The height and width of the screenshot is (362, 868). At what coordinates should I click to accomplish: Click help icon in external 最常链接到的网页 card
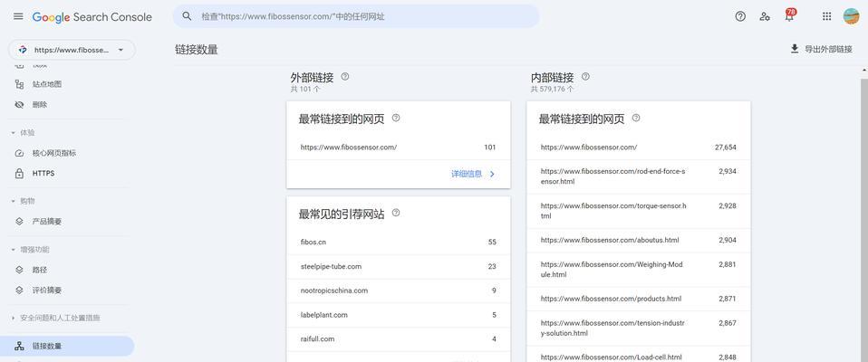396,119
